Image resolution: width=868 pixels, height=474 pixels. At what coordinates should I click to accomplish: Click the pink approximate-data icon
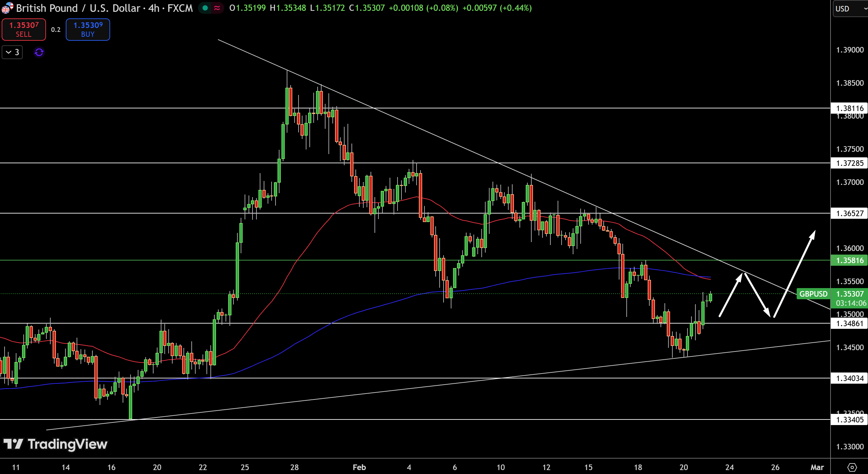pos(217,8)
